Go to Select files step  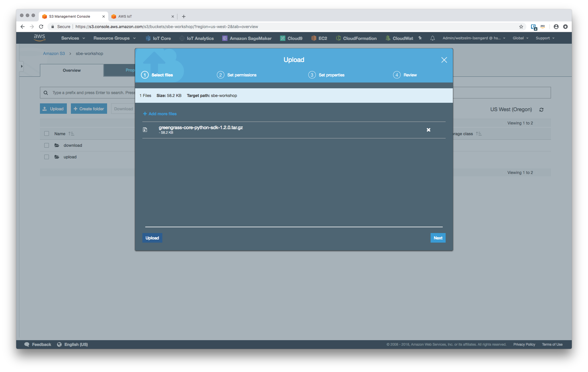[x=157, y=75]
